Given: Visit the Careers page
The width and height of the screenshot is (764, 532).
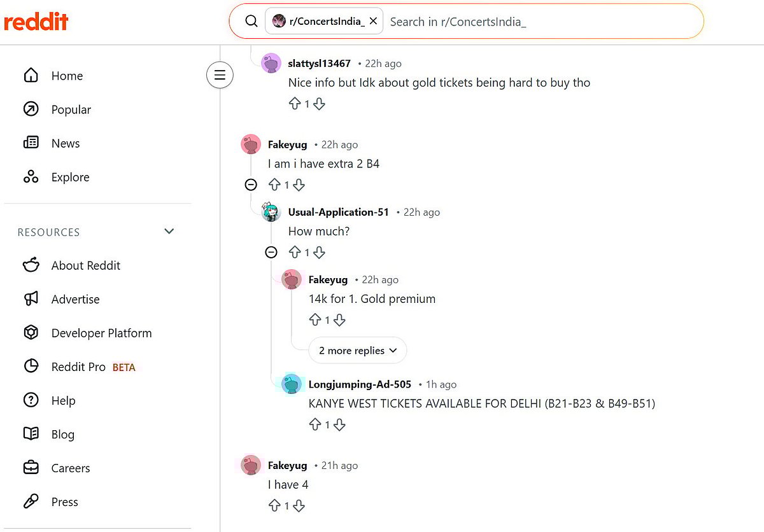Looking at the screenshot, I should coord(70,468).
